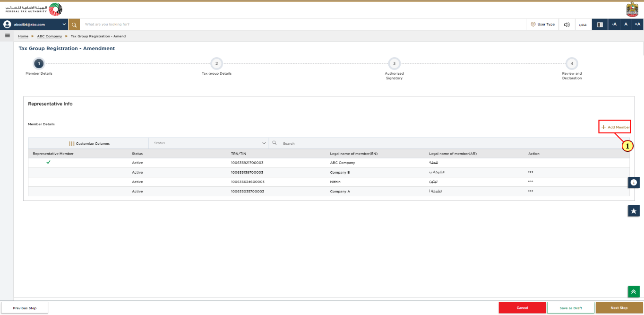
Task: Click the green scroll-to-top arrow
Action: (634, 292)
